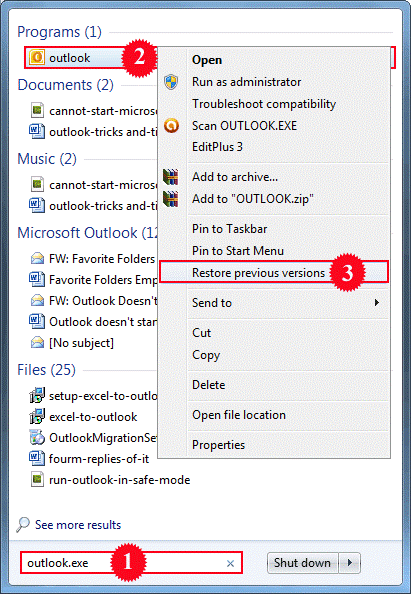
Task: Select Add to "OUTLOOK.zip" entry
Action: pyautogui.click(x=253, y=199)
